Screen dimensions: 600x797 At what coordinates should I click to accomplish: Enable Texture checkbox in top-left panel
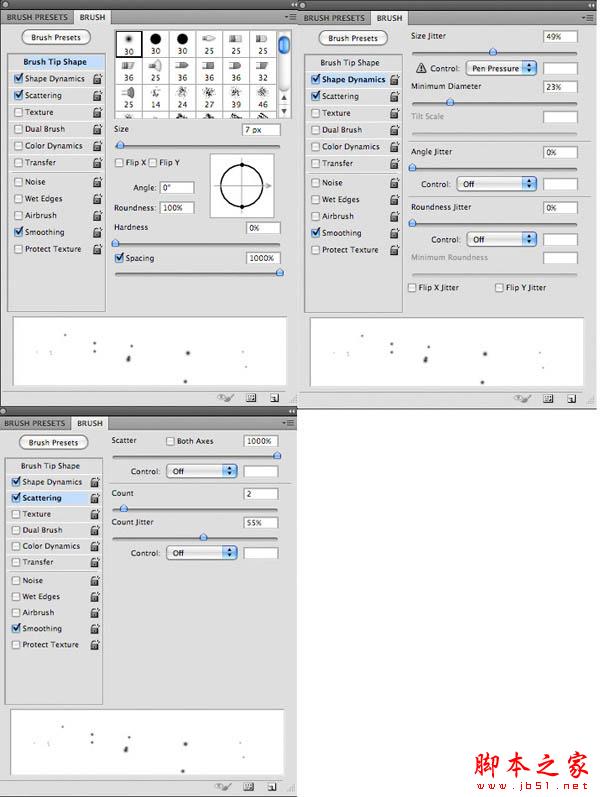tap(19, 112)
